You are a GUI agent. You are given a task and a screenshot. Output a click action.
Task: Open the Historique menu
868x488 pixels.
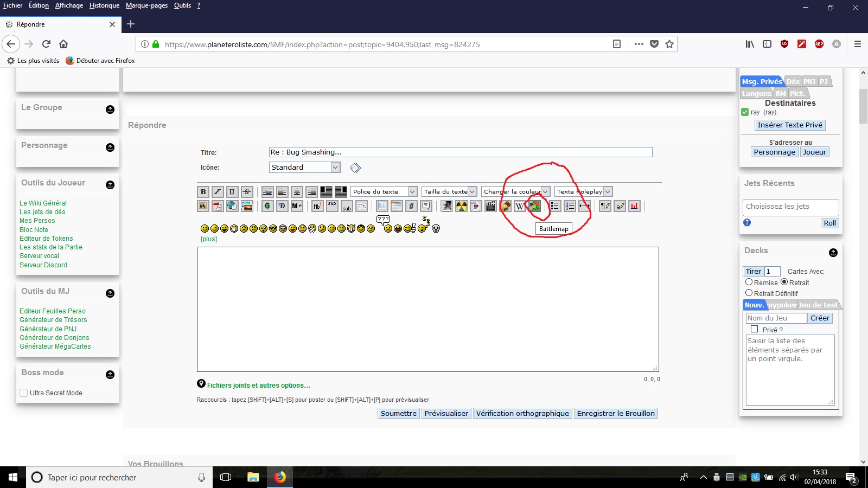104,5
